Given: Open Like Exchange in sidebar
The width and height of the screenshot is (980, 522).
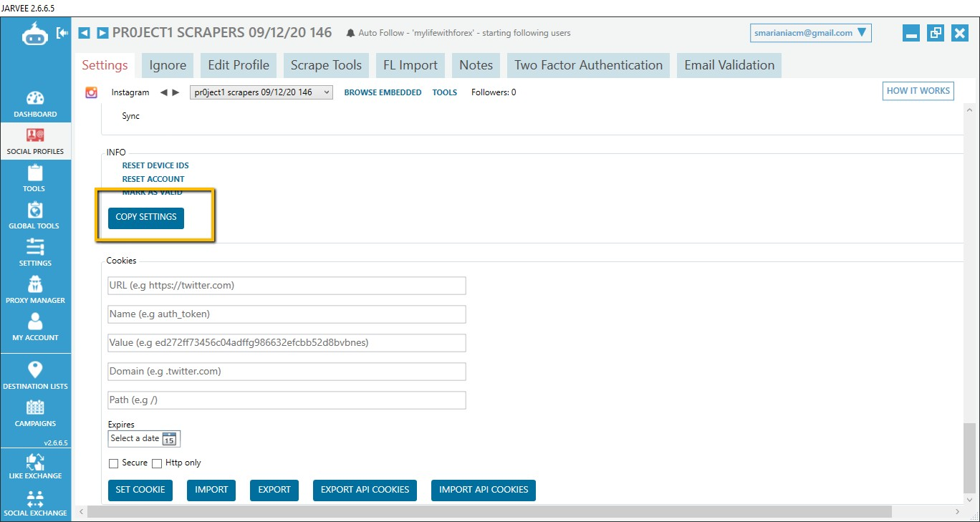Looking at the screenshot, I should click(35, 466).
